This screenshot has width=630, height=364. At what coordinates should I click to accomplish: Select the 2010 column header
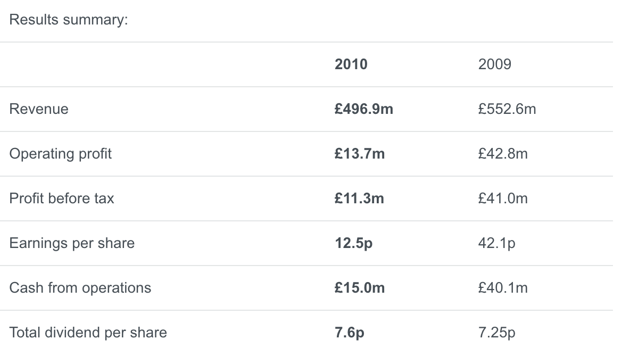click(x=351, y=64)
